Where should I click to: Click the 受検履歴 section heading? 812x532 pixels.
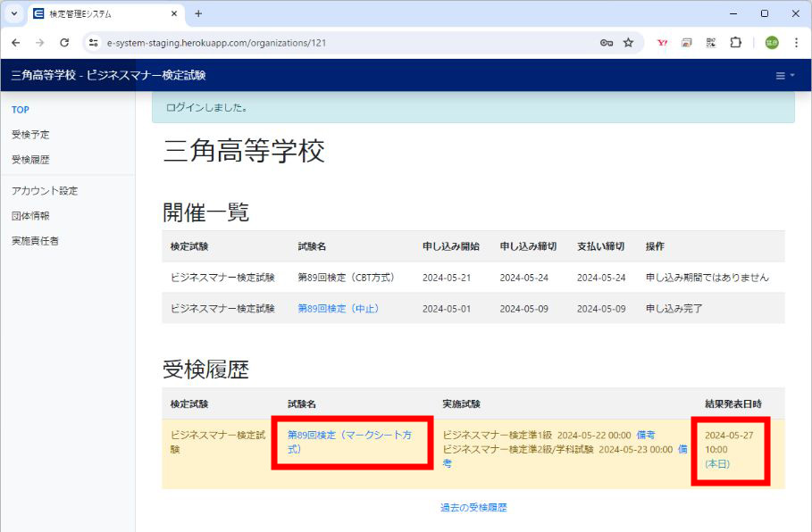coord(205,370)
